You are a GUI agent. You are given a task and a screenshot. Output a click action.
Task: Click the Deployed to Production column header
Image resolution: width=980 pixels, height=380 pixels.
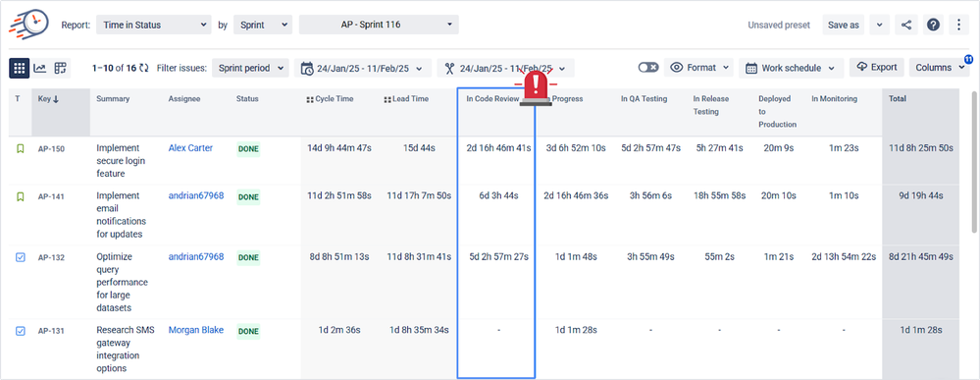(x=778, y=111)
